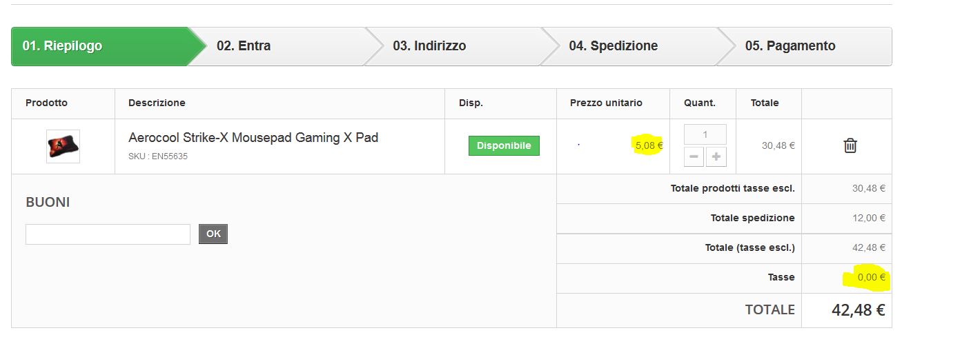Go to the 05. Pagamento step

790,46
